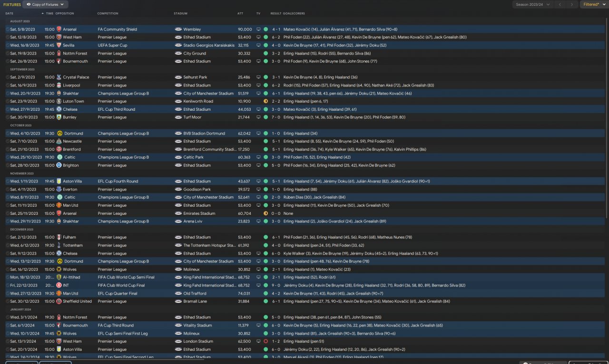Toggle the selection circle for Arsenal on 5/8/2023
This screenshot has width=609, height=364.
click(7, 29)
